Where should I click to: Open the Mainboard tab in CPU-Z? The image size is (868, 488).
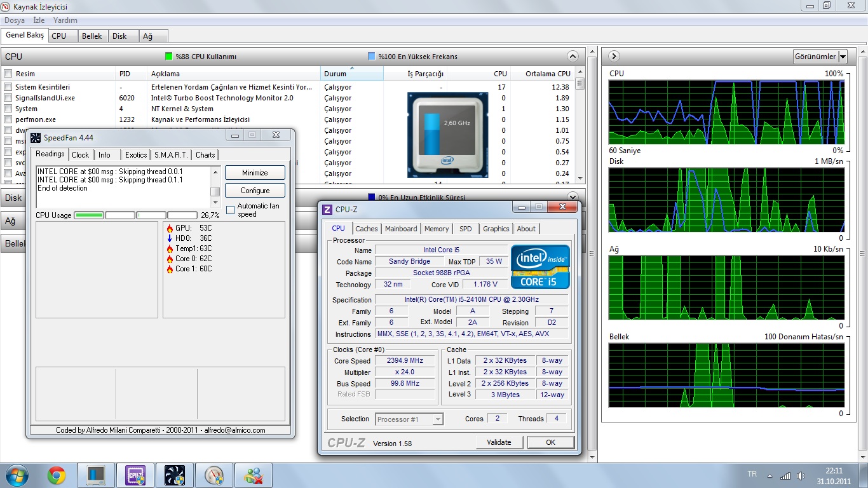click(401, 229)
